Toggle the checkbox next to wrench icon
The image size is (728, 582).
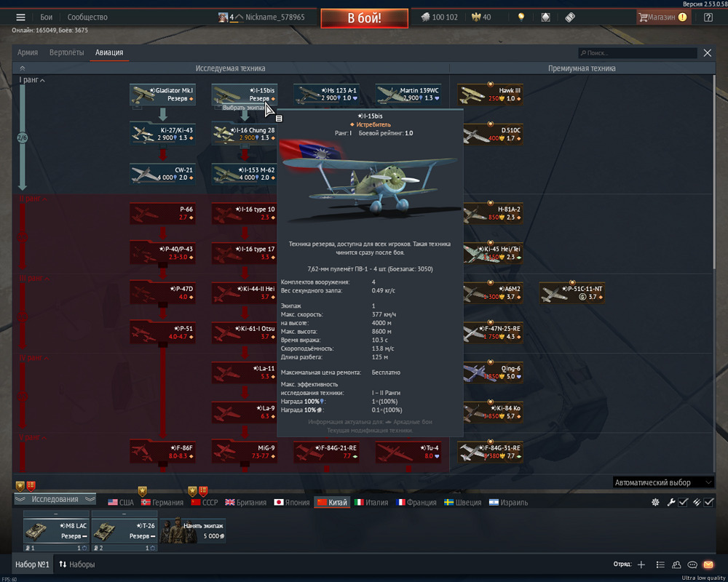click(x=683, y=503)
